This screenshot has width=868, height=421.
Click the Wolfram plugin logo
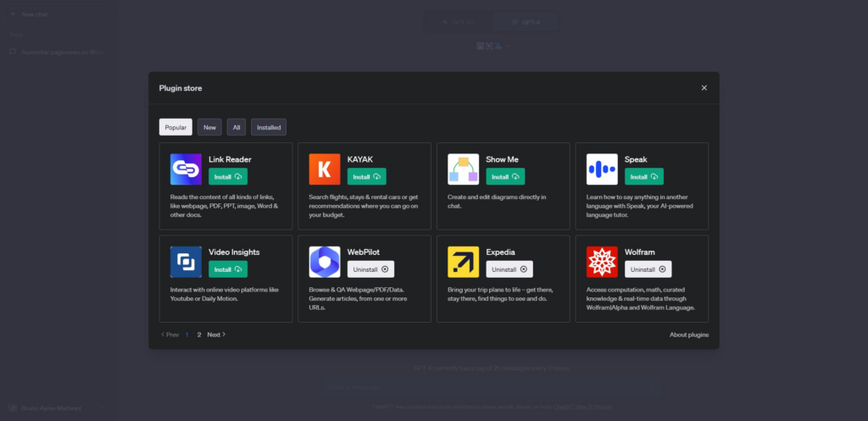(602, 262)
